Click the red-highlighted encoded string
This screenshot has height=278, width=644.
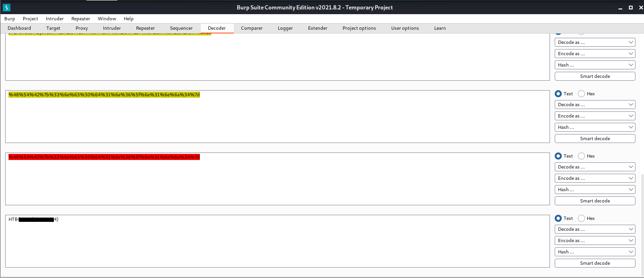coord(104,157)
